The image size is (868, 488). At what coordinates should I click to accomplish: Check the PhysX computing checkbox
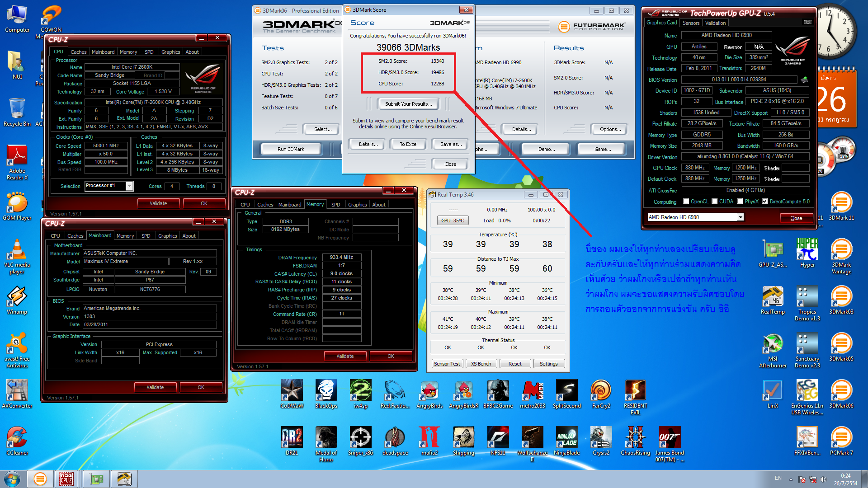coord(740,202)
